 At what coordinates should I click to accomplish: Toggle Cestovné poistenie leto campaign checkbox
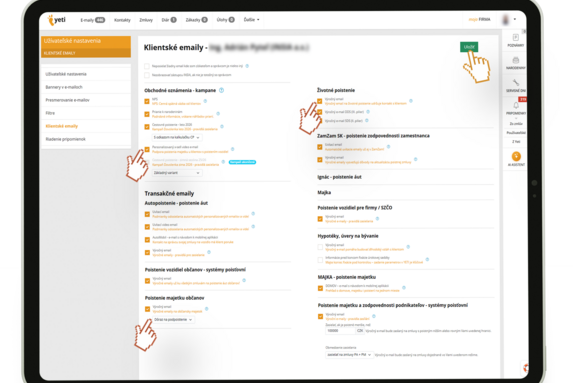click(x=147, y=127)
